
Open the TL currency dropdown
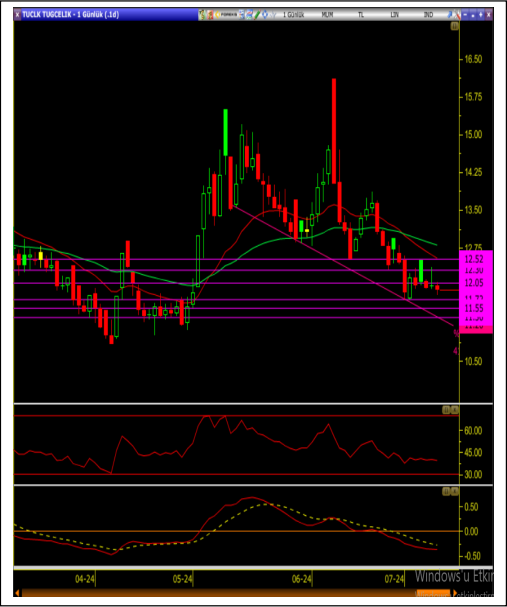pyautogui.click(x=361, y=15)
